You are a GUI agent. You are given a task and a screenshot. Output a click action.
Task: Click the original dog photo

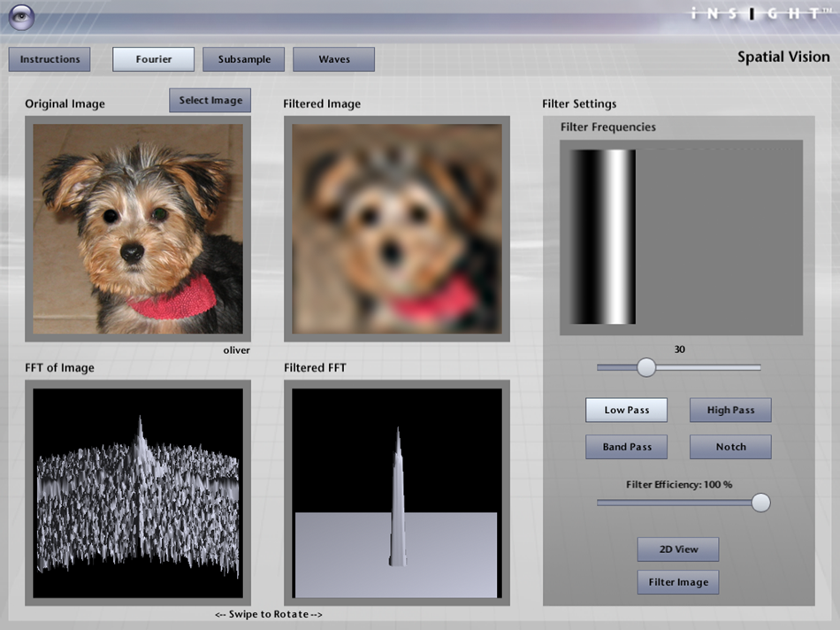click(x=137, y=228)
